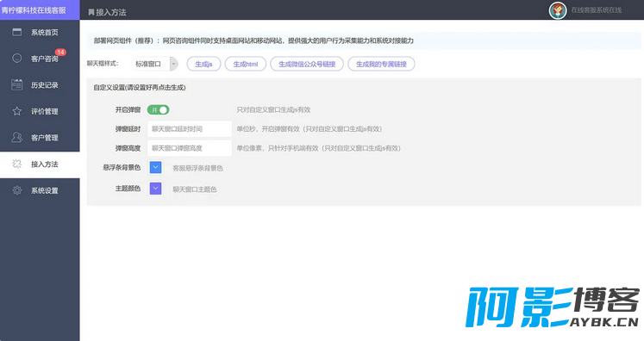Open the 历史记录 menu item
This screenshot has width=644, height=341.
pyautogui.click(x=40, y=84)
